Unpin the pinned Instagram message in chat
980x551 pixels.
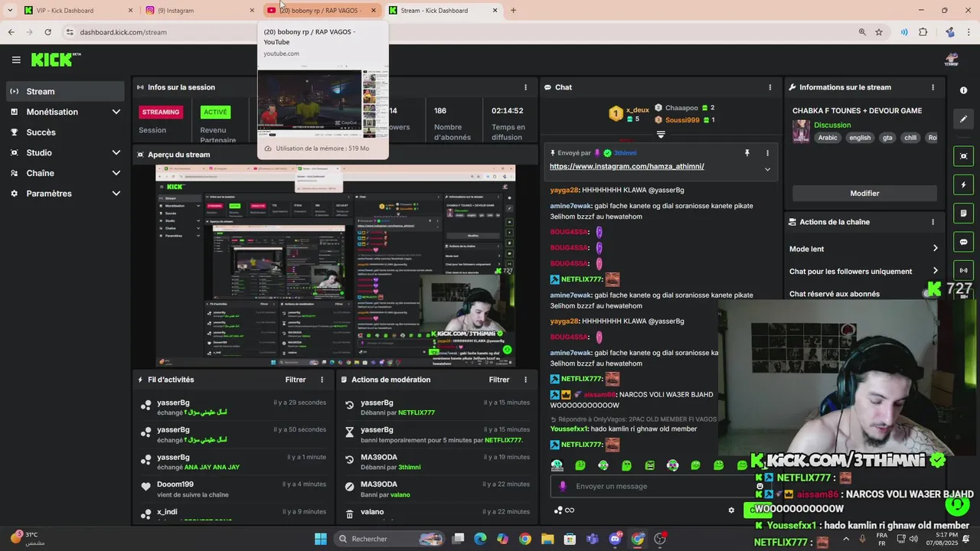pos(747,153)
